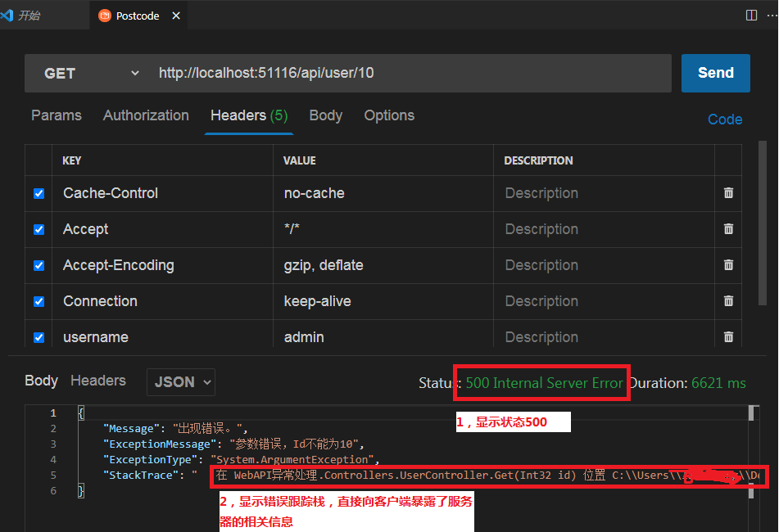Click the "System.ArgumentException" value

(292, 460)
